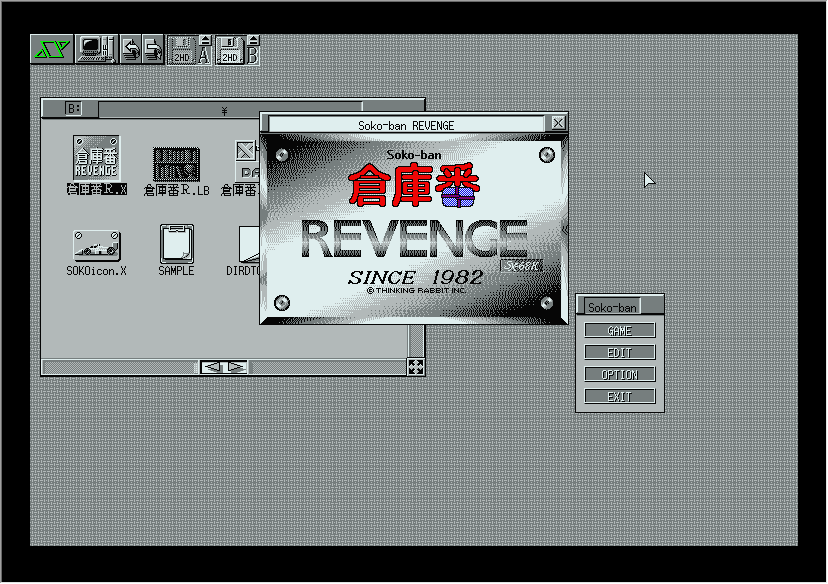828x584 pixels.
Task: Click the left-arrow page stack icon
Action: (130, 49)
